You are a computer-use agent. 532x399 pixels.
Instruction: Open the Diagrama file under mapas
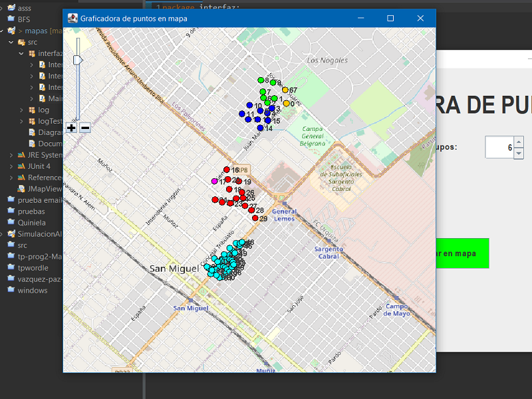47,132
